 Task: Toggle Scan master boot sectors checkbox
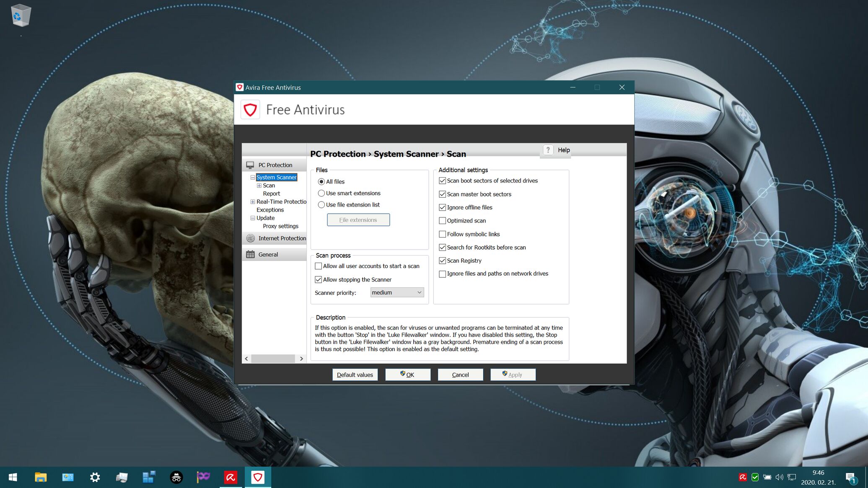coord(442,194)
